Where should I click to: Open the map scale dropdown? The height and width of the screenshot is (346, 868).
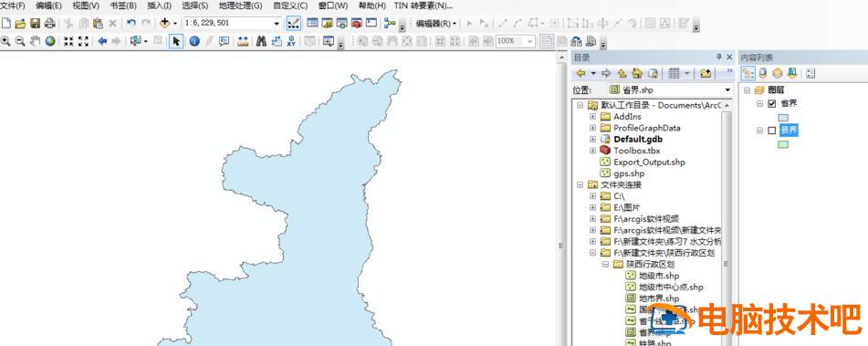[277, 23]
